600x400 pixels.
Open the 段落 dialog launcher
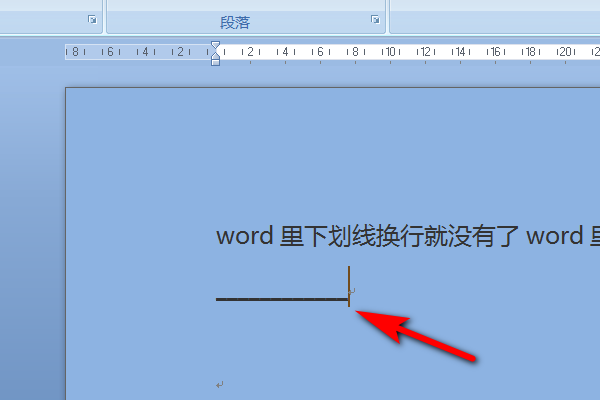(x=375, y=19)
